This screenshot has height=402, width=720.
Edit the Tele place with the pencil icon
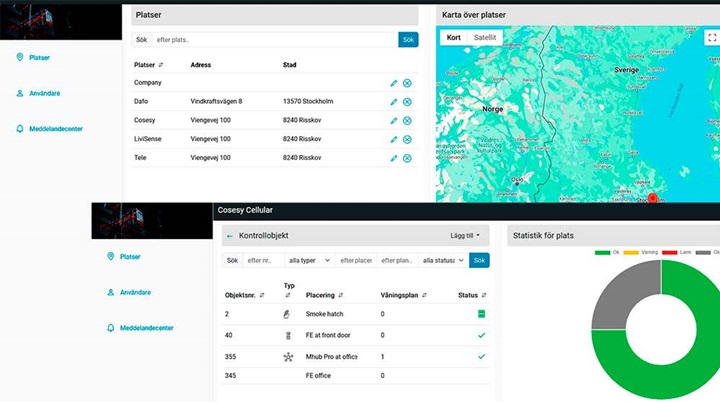point(394,159)
